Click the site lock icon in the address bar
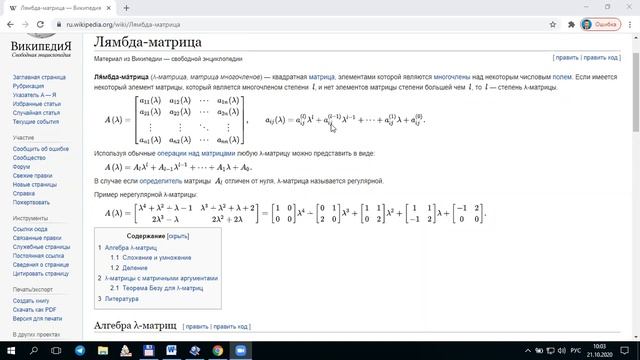640x360 pixels. coord(59,24)
